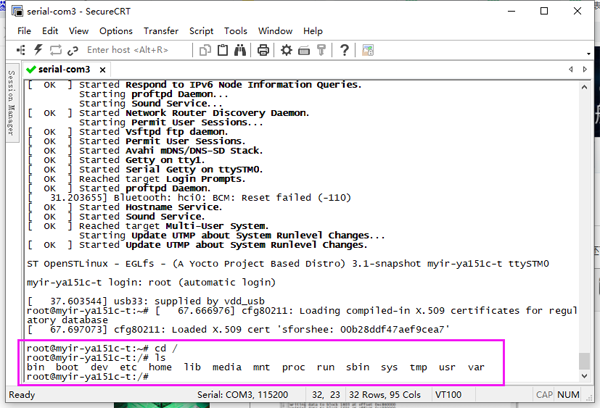Screen dimensions: 600x408
Task: Click the terminal scrollbar down arrow
Action: tap(584, 376)
